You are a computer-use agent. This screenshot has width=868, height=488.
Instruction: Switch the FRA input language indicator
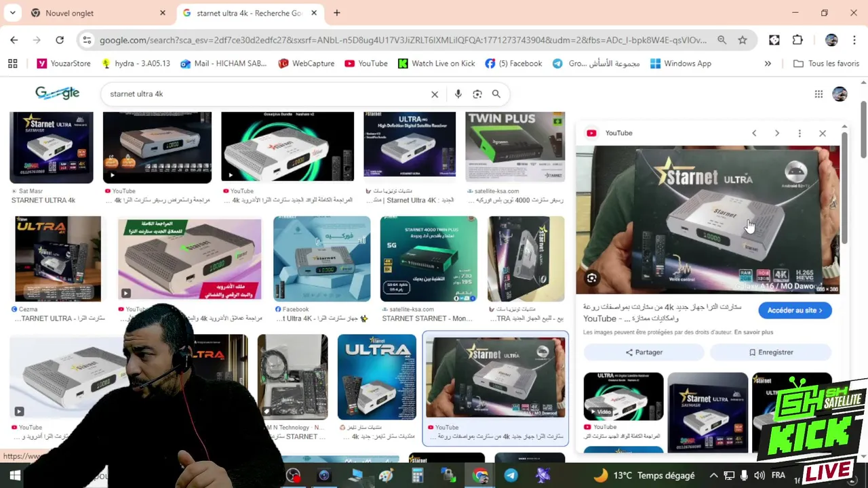[778, 476]
